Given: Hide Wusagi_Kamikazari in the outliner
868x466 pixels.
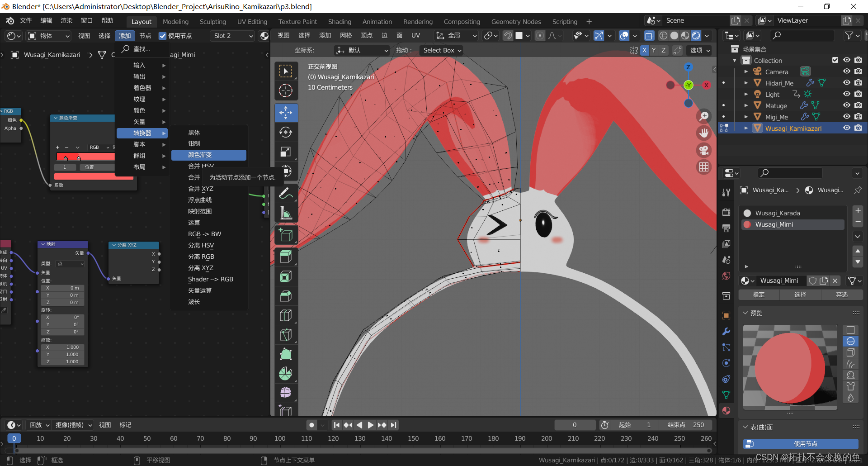Looking at the screenshot, I should (x=847, y=128).
